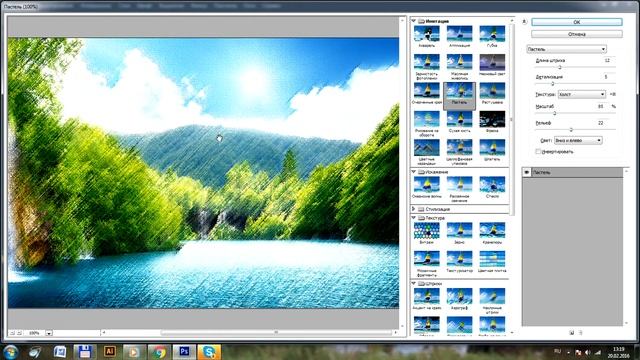Select the Неоновый свет filter thumbnail
This screenshot has width=640, height=360.
[492, 62]
